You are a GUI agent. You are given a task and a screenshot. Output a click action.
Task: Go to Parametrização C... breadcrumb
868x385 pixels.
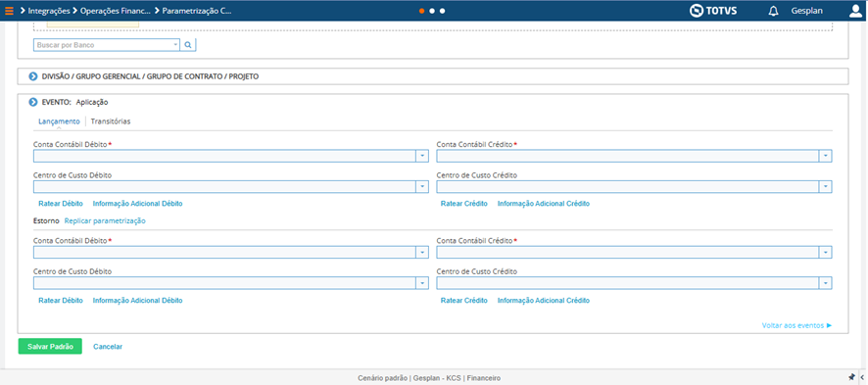pyautogui.click(x=197, y=11)
